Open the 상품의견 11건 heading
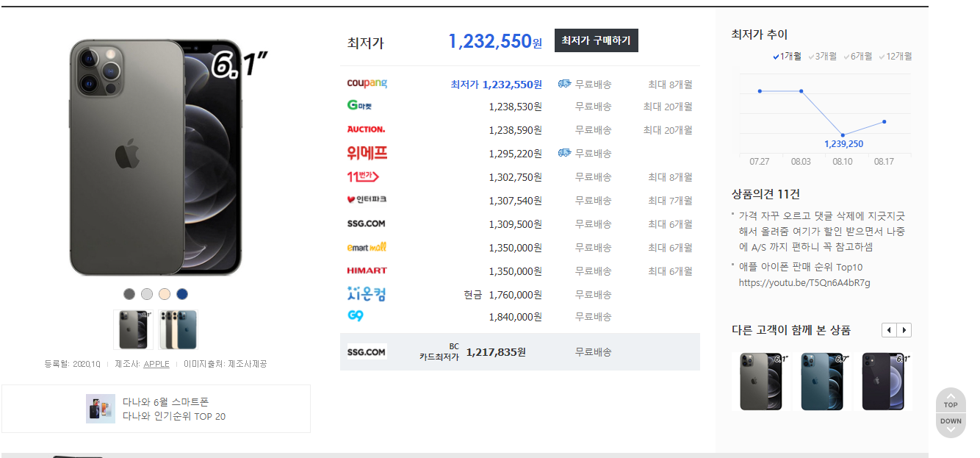This screenshot has height=458, width=980. 765,194
